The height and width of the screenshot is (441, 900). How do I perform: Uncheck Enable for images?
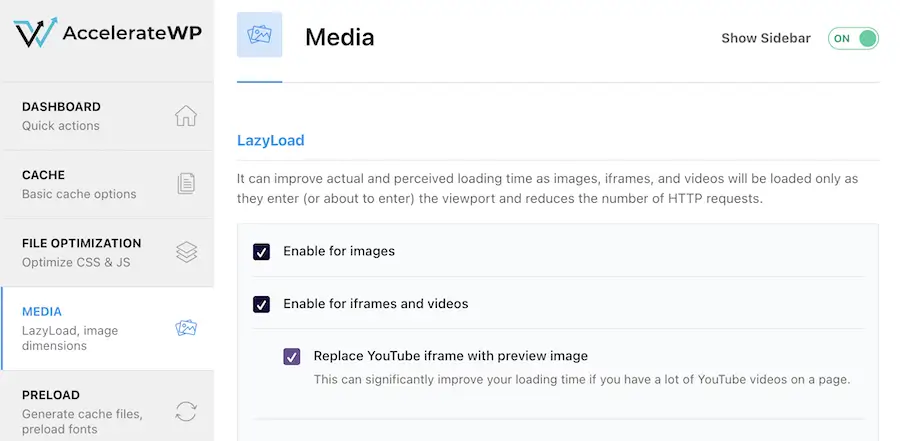[261, 252]
